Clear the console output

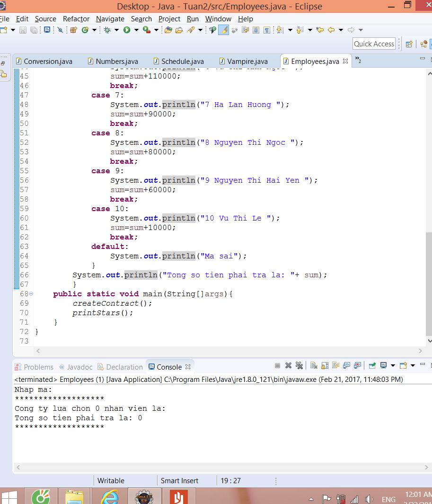pos(313,365)
